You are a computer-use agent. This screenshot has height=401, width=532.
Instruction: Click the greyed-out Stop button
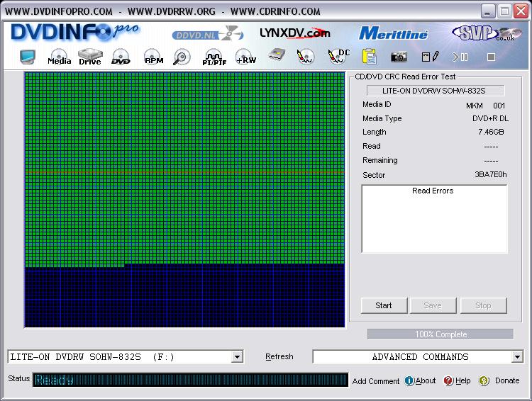click(x=483, y=305)
